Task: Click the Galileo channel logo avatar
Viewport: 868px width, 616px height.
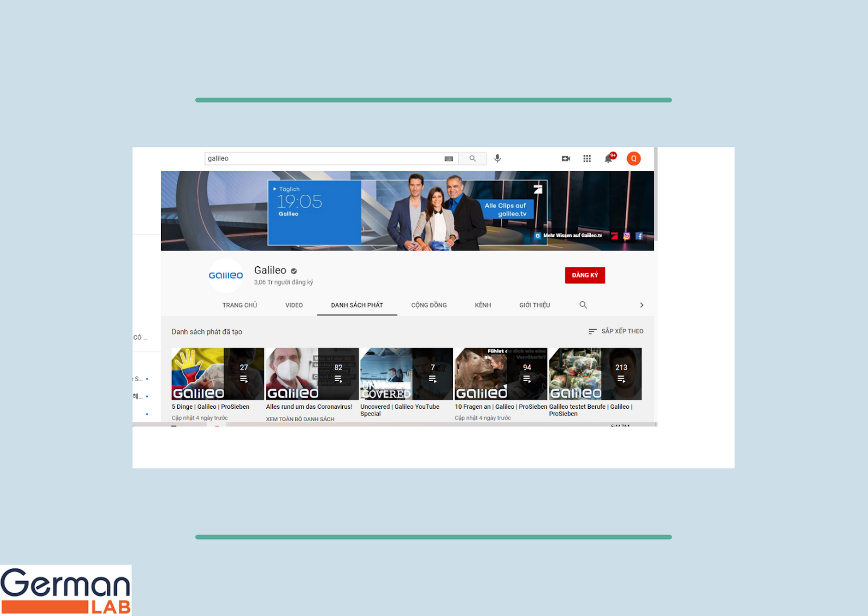Action: 226,275
